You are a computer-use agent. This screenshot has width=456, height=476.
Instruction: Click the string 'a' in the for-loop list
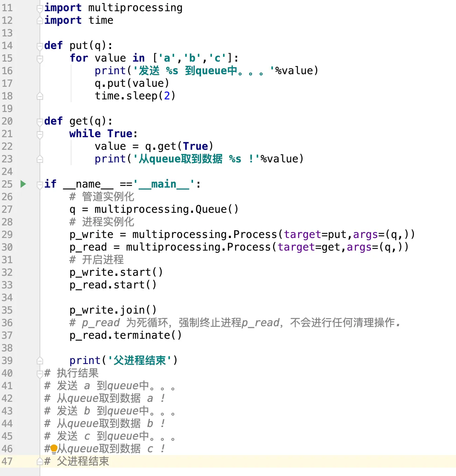167,58
